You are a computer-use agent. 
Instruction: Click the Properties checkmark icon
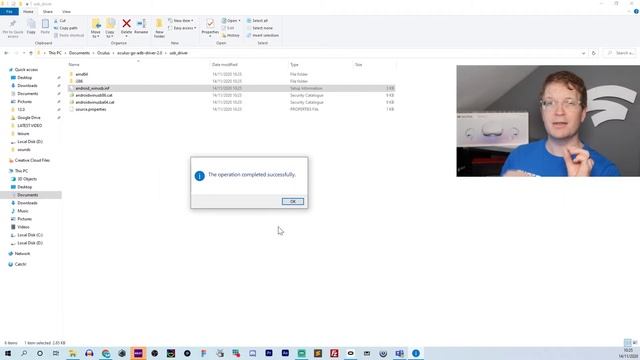pos(210,24)
